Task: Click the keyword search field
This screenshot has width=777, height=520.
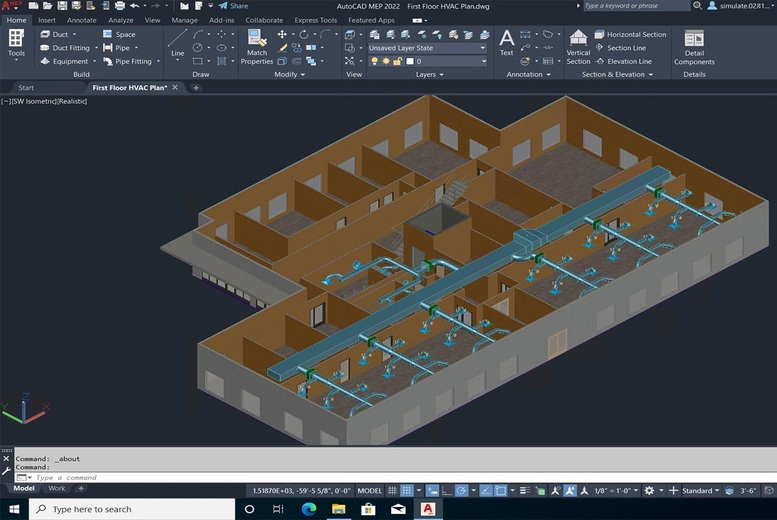Action: tap(636, 6)
